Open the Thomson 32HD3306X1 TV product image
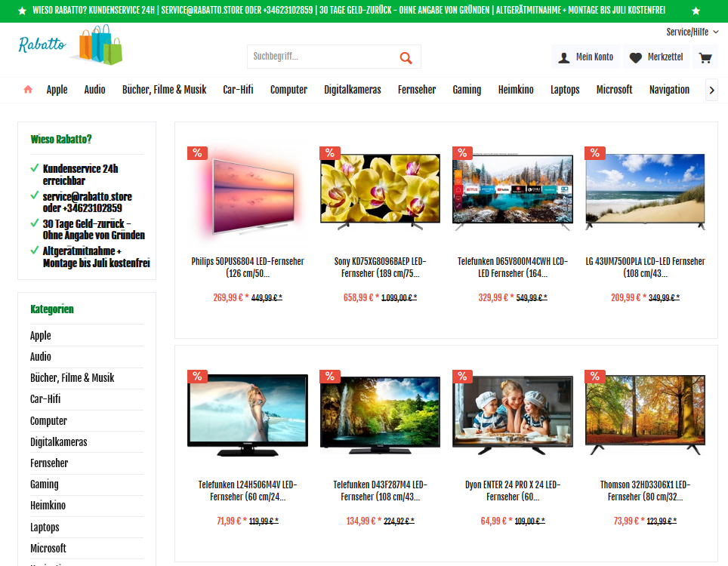 click(646, 416)
